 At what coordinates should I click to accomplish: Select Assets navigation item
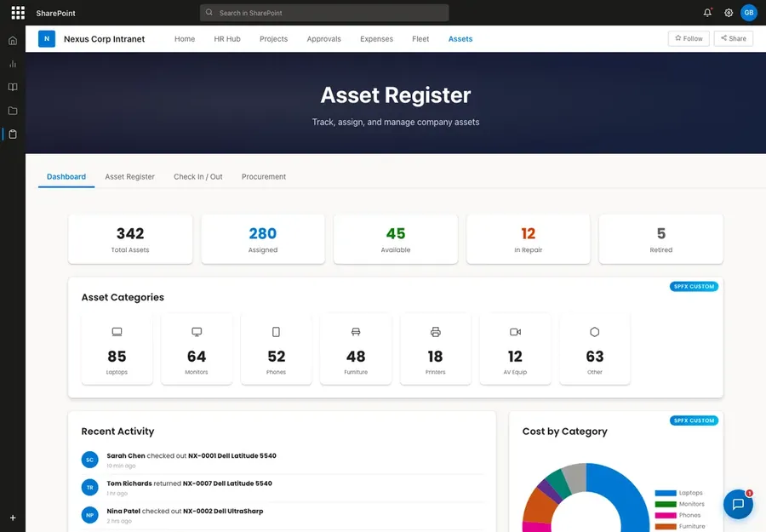coord(460,38)
